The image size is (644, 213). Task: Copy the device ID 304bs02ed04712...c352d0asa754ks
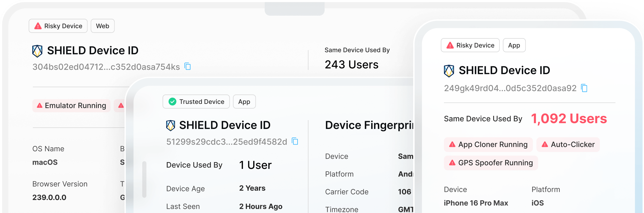(188, 67)
